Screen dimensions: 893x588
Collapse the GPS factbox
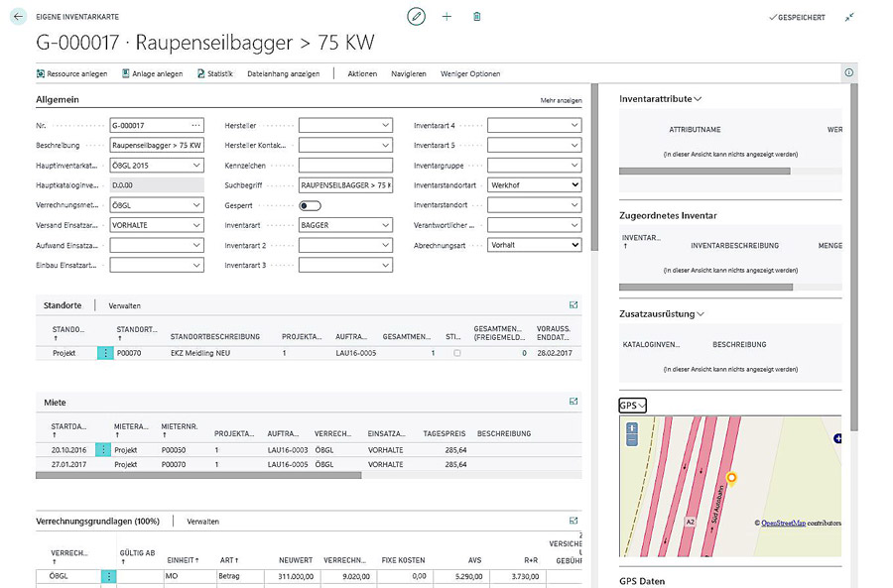click(632, 406)
